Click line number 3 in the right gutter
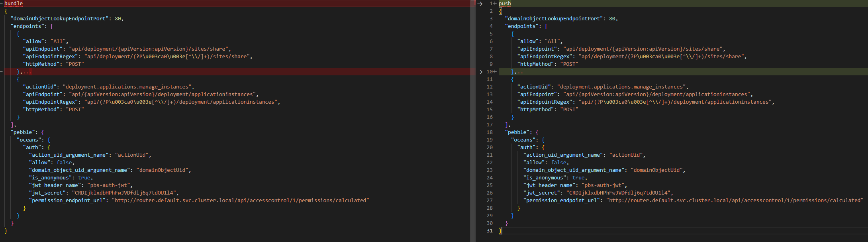 pos(491,19)
